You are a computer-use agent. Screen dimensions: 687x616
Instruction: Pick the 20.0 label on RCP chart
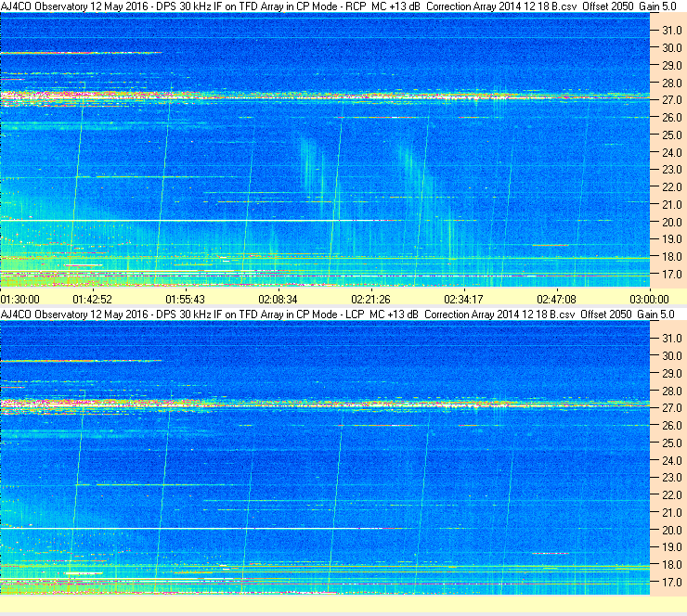coord(672,222)
